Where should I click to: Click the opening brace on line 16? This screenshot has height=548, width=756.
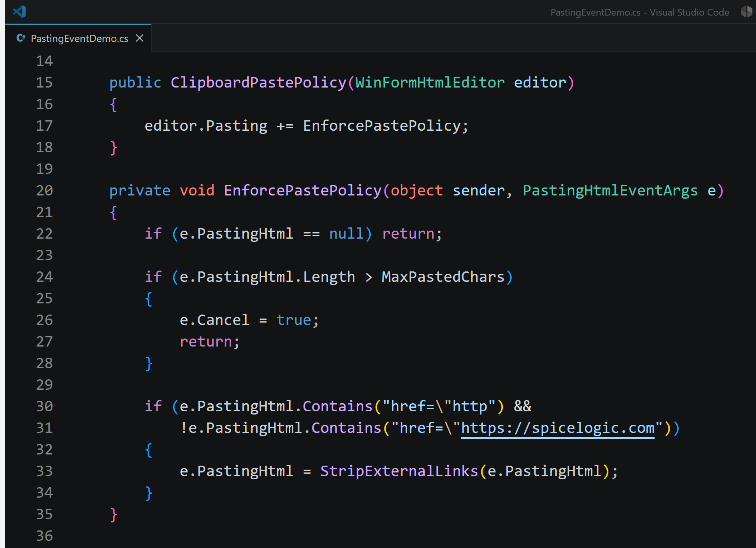pyautogui.click(x=113, y=104)
